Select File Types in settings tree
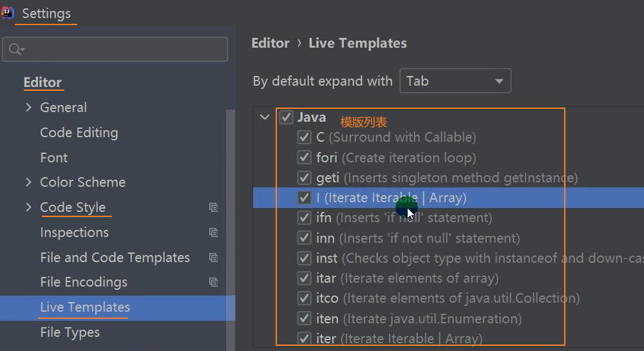This screenshot has width=644, height=351. point(70,332)
